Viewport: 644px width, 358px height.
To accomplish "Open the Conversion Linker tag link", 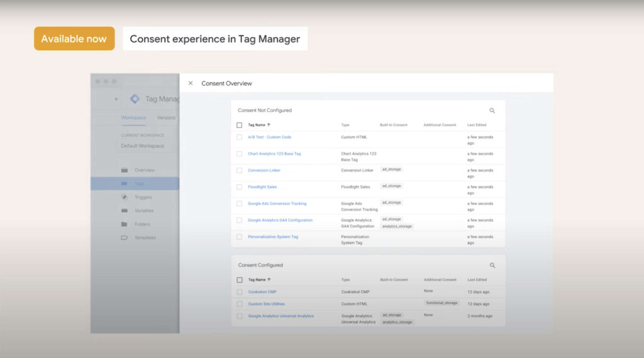I will coord(264,170).
